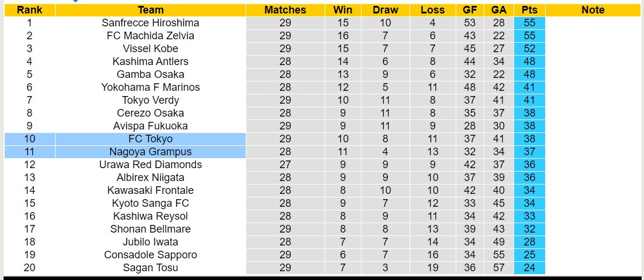The image size is (644, 280).
Task: Select highlighted FC Tokyo row
Action: (x=150, y=139)
